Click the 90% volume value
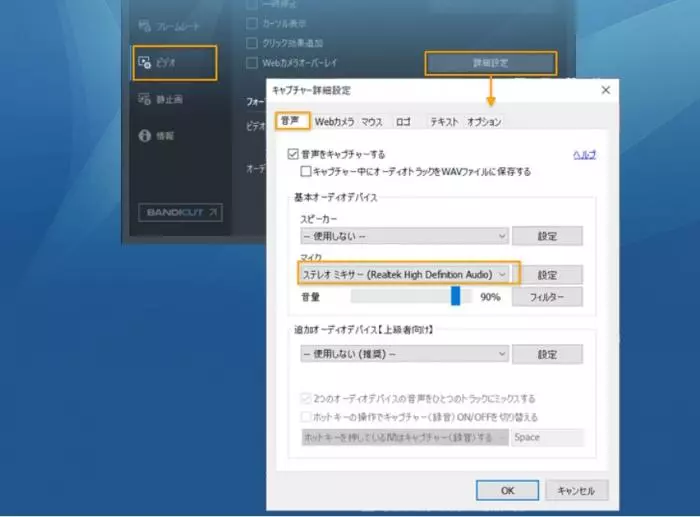700x517 pixels. [x=490, y=297]
